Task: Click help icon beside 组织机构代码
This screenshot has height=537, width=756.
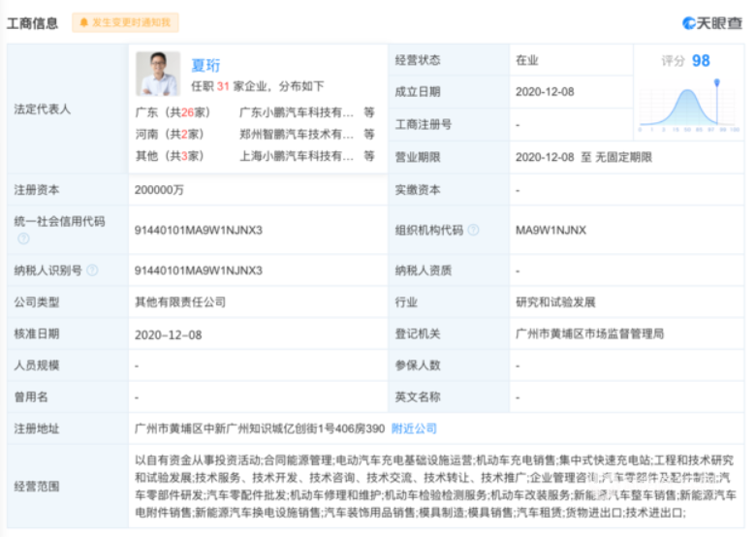Action: click(x=473, y=230)
